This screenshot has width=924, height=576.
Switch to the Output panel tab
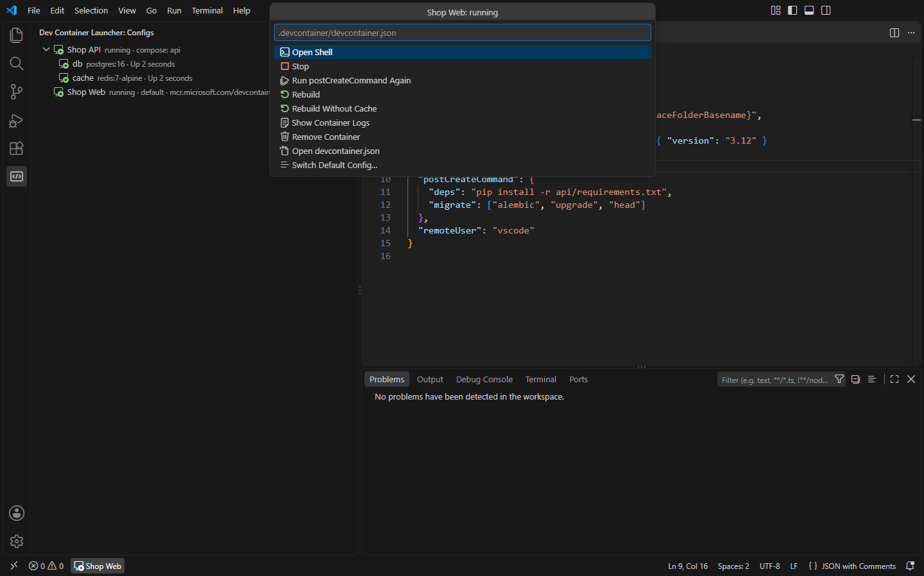(430, 380)
